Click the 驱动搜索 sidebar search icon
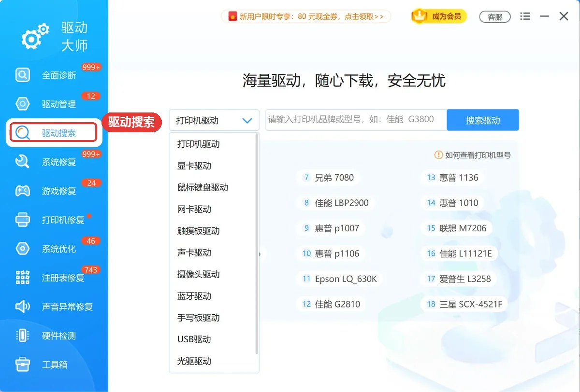 tap(23, 133)
